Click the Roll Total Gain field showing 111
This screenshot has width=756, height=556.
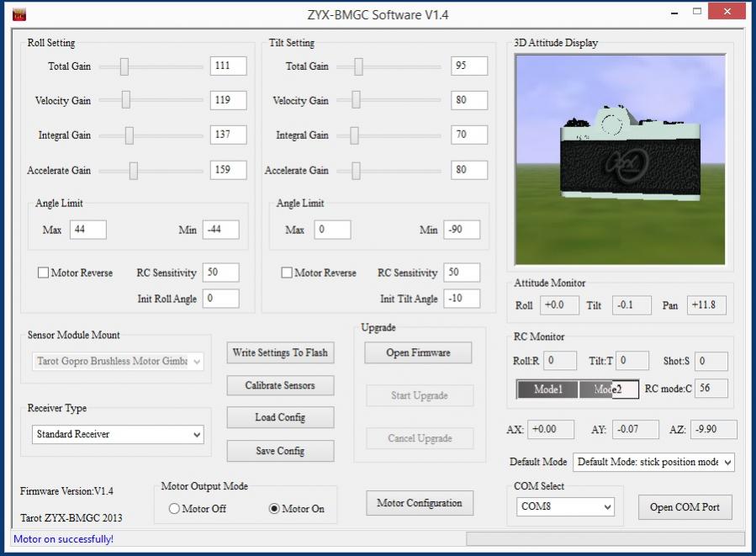click(x=228, y=66)
